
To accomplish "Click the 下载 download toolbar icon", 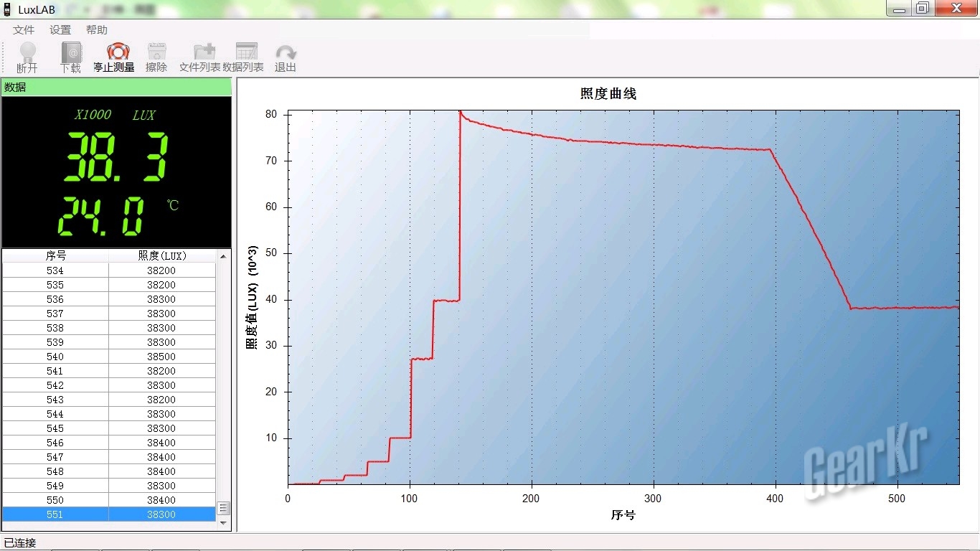I will 71,53.
